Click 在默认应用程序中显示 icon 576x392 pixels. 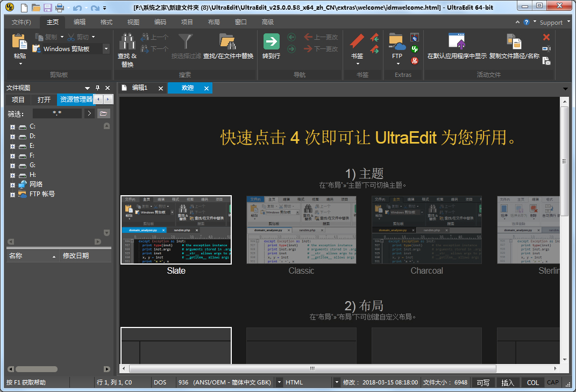457,41
